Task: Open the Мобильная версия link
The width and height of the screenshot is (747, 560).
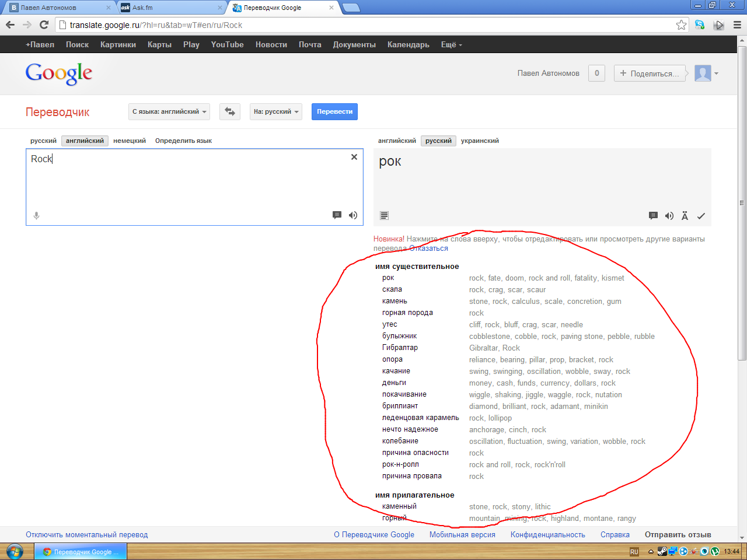Action: (x=462, y=534)
